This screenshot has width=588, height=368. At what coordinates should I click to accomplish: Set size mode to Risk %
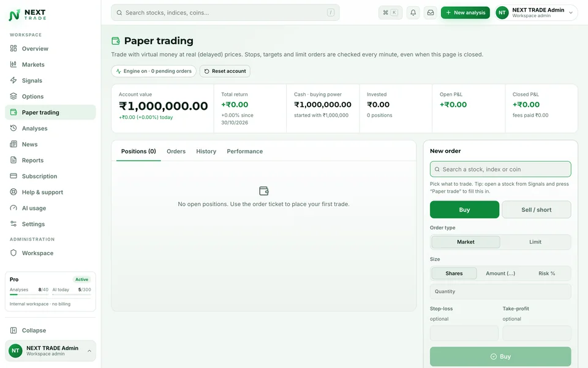point(547,274)
